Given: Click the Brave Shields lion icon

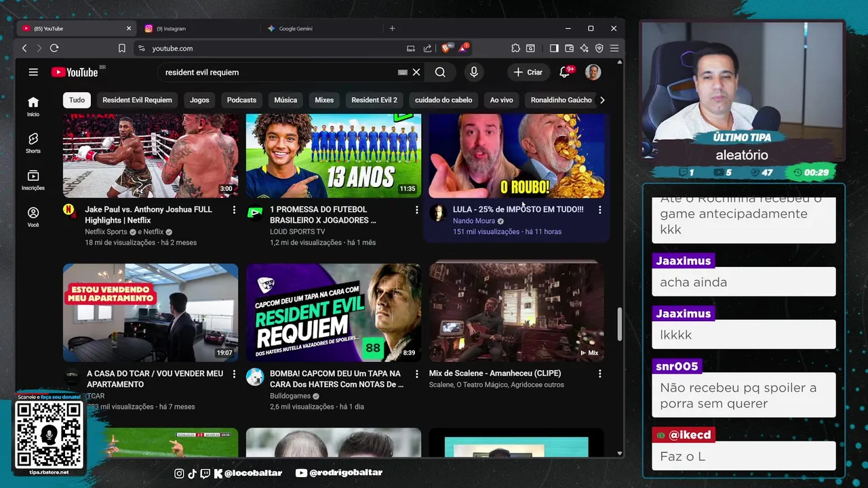Looking at the screenshot, I should click(x=446, y=48).
